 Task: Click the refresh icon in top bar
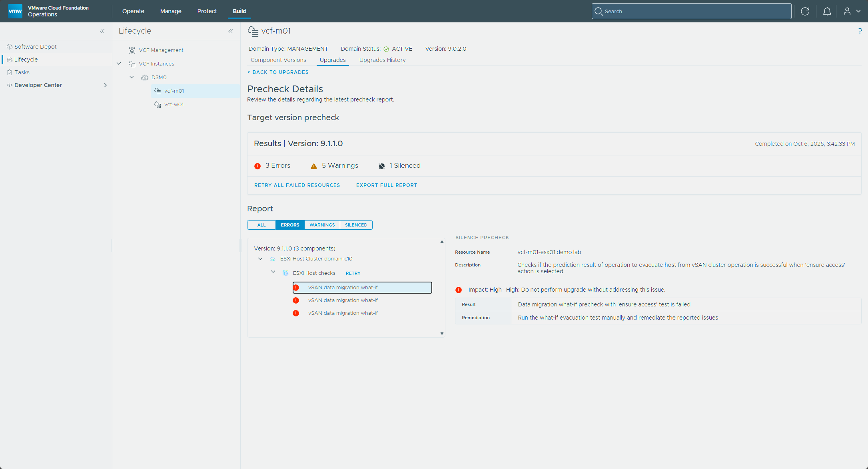click(805, 11)
